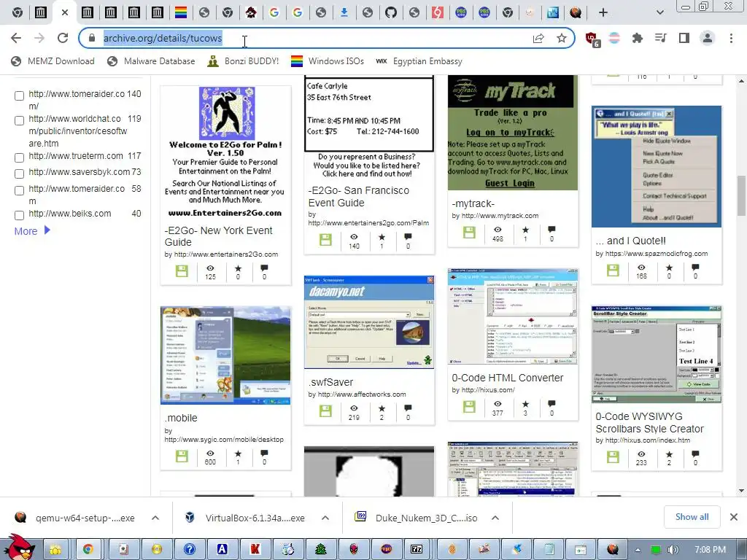Viewport: 747px width, 560px height.
Task: Click the share page icon in address bar
Action: [x=538, y=38]
